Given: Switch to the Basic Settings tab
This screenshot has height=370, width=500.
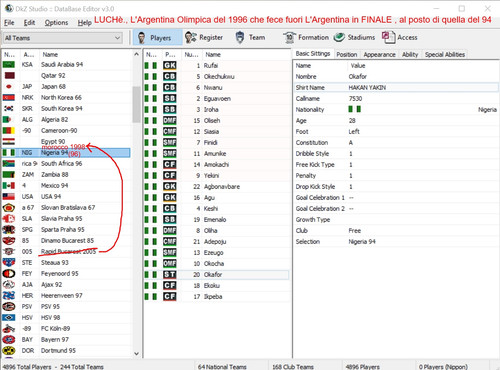Looking at the screenshot, I should (313, 54).
